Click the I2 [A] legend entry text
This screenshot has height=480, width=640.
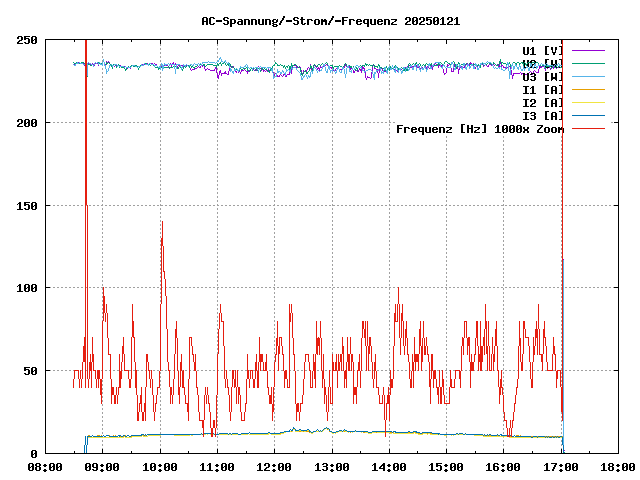[x=542, y=102]
